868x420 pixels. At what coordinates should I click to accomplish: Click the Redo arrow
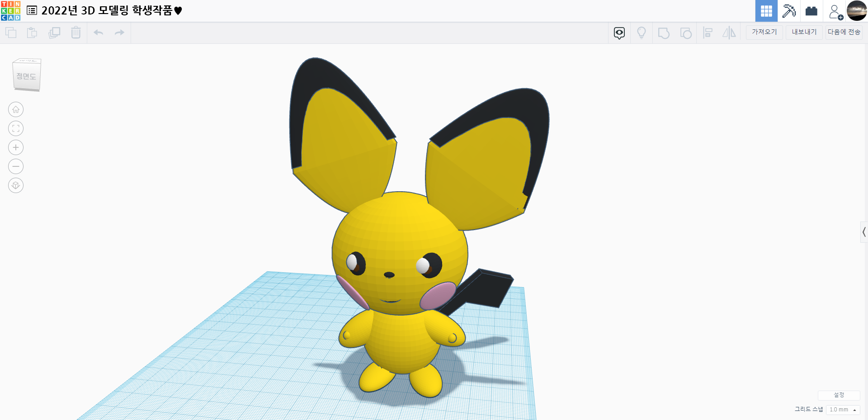coord(119,33)
